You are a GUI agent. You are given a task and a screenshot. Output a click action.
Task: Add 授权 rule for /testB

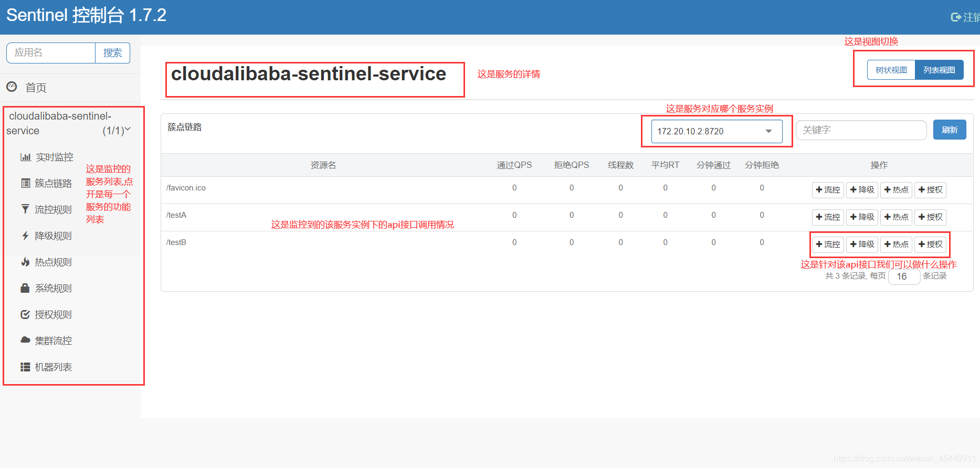point(930,244)
